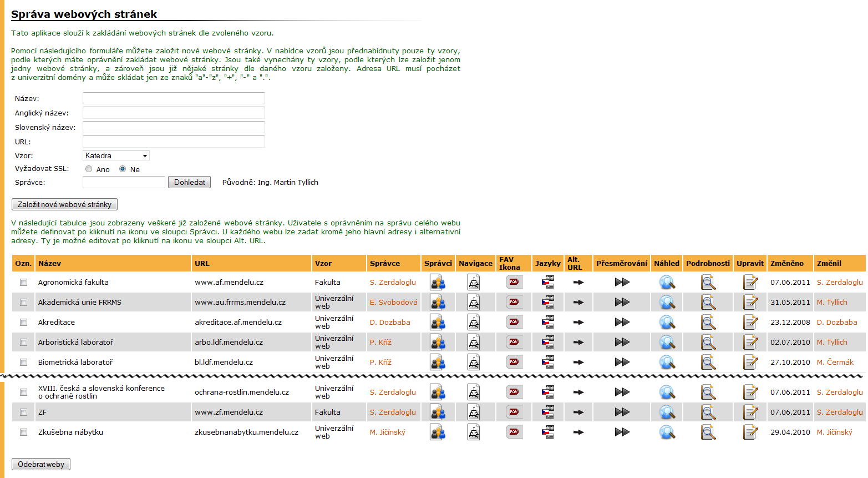Edit Zkušebna nábytku via Upravit icon
This screenshot has height=478, width=868.
(x=750, y=432)
